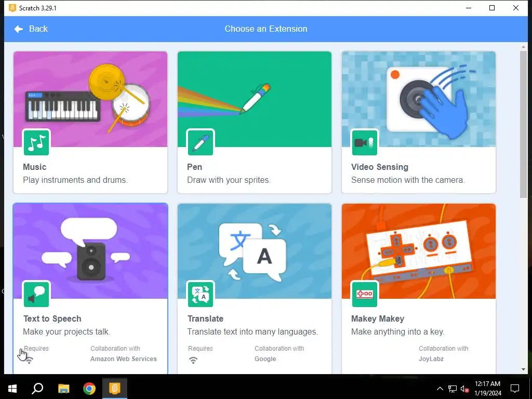Click the Translate title
The width and height of the screenshot is (532, 399).
[x=205, y=318]
